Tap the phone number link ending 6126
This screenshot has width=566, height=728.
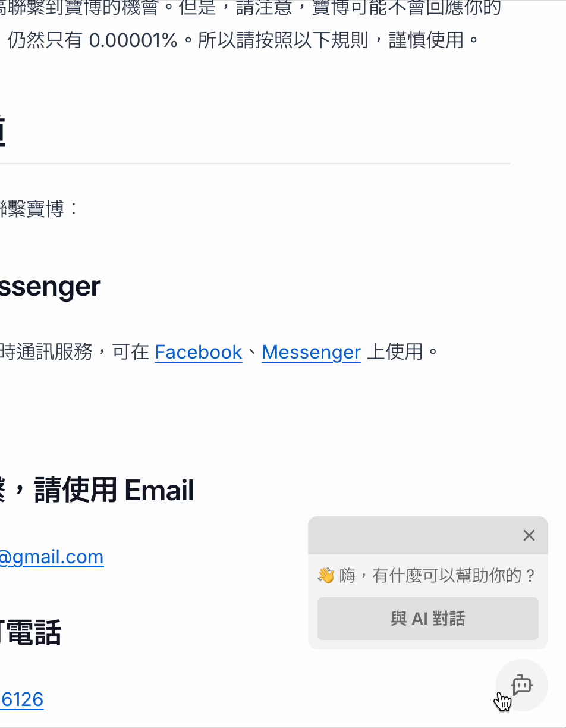(x=22, y=699)
